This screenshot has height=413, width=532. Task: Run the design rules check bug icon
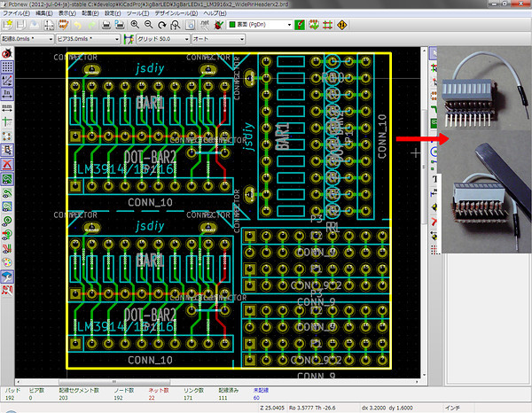218,25
